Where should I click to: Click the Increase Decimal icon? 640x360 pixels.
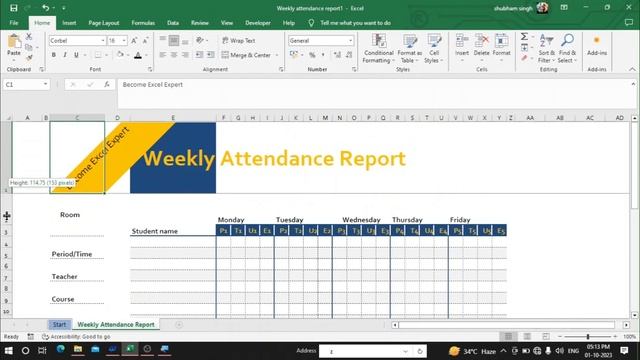(337, 55)
